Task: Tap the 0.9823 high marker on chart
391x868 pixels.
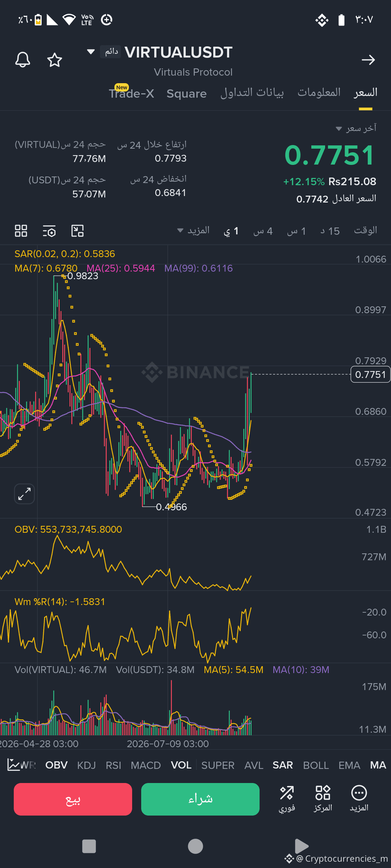Action: (x=83, y=276)
